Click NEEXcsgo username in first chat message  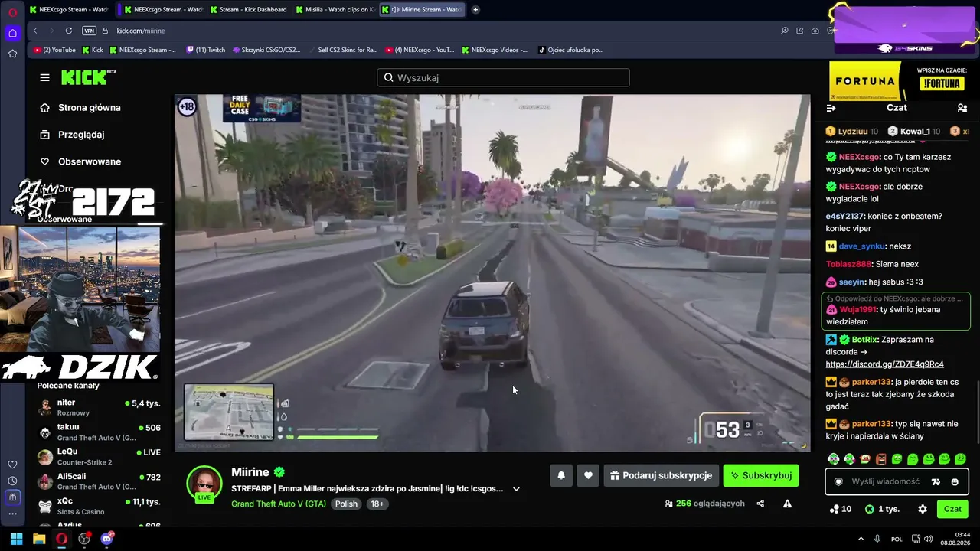pos(859,157)
